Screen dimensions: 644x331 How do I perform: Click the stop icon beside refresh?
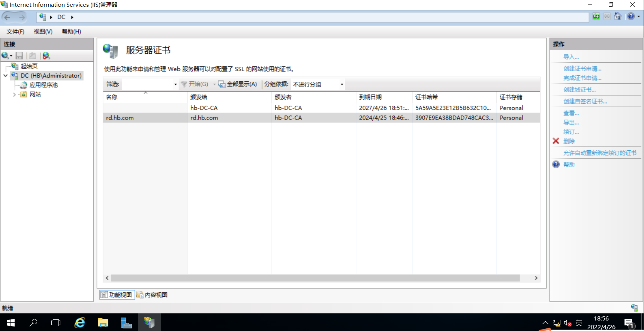[607, 16]
